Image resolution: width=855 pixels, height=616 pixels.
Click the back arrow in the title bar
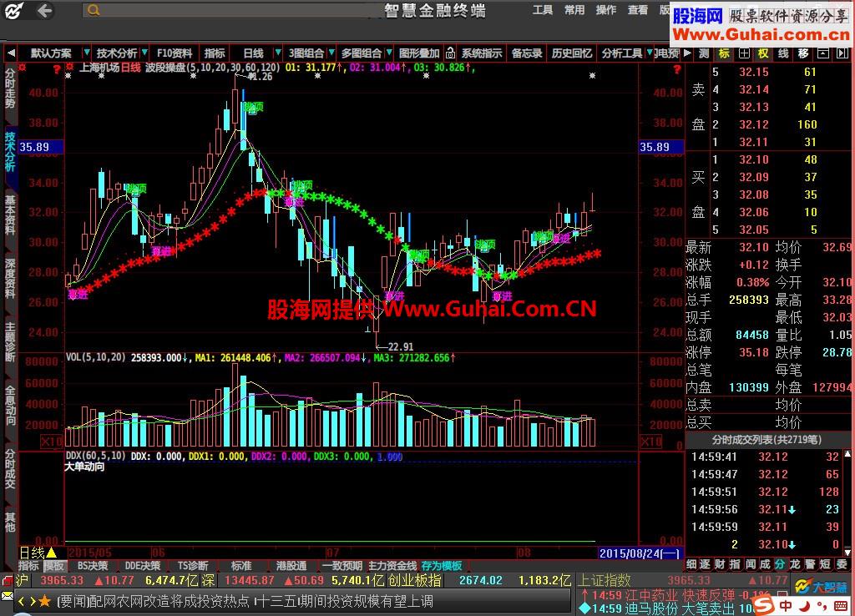tap(45, 10)
